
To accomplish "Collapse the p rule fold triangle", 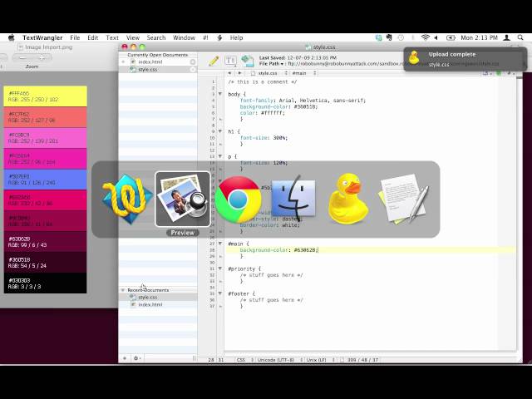I will pos(220,156).
